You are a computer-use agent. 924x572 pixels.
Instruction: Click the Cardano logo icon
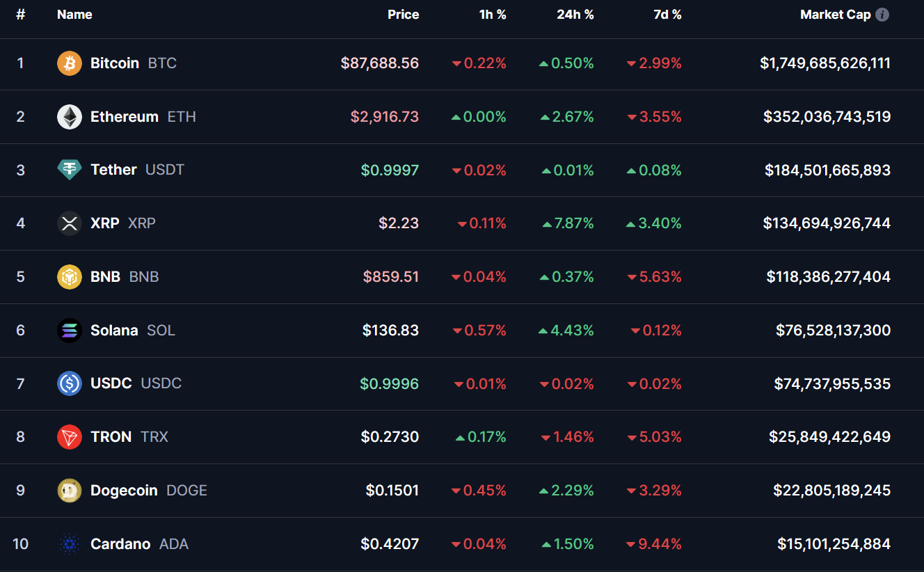pyautogui.click(x=69, y=544)
